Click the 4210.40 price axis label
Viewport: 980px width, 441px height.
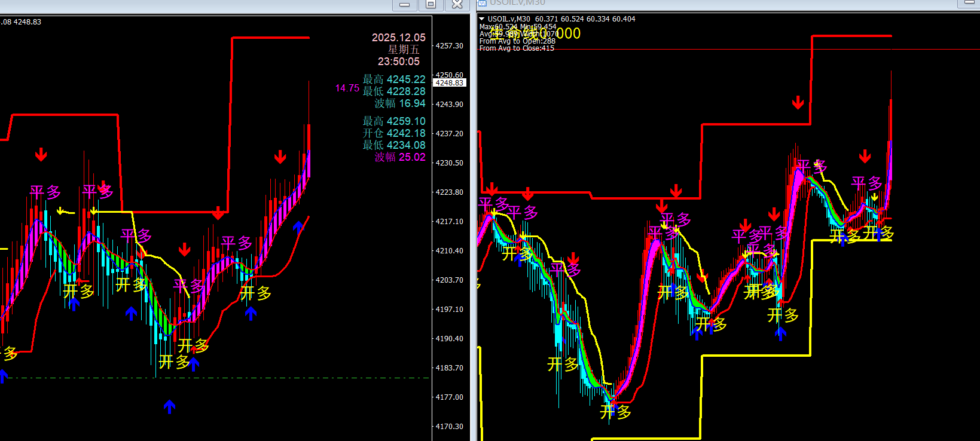point(449,251)
